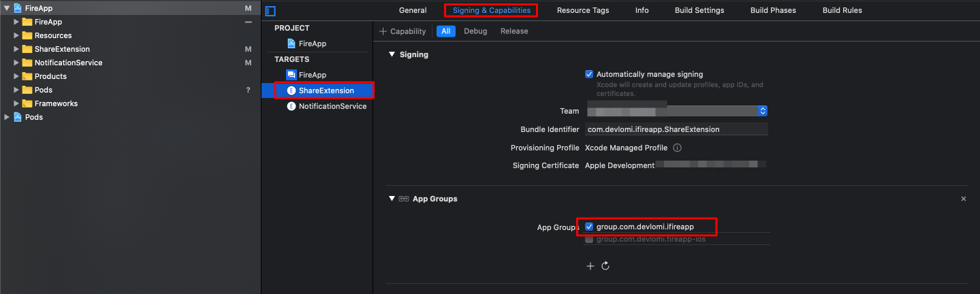Open the top-level Pods project

pyautogui.click(x=33, y=117)
